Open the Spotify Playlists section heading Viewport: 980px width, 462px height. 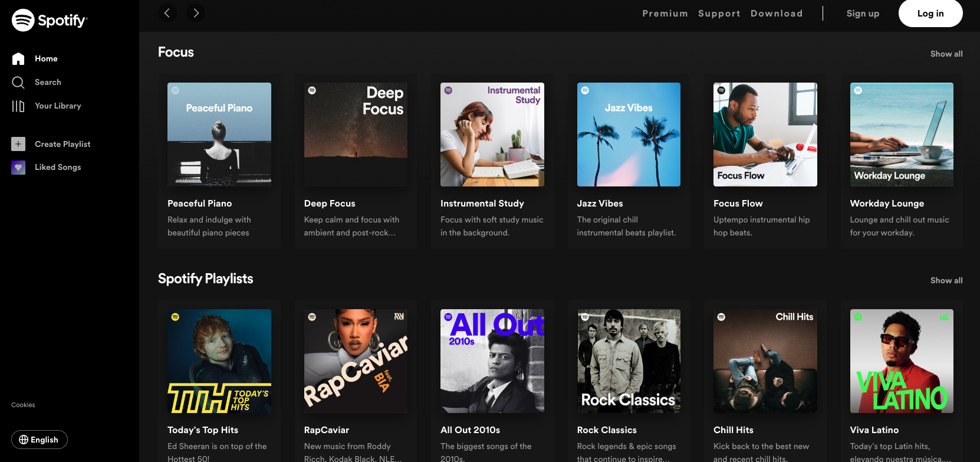(x=205, y=278)
